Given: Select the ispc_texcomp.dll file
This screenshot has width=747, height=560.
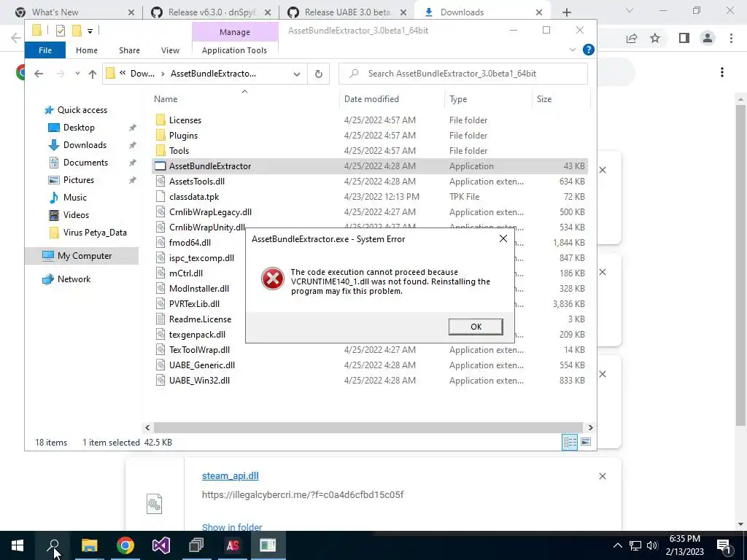Looking at the screenshot, I should pos(201,258).
